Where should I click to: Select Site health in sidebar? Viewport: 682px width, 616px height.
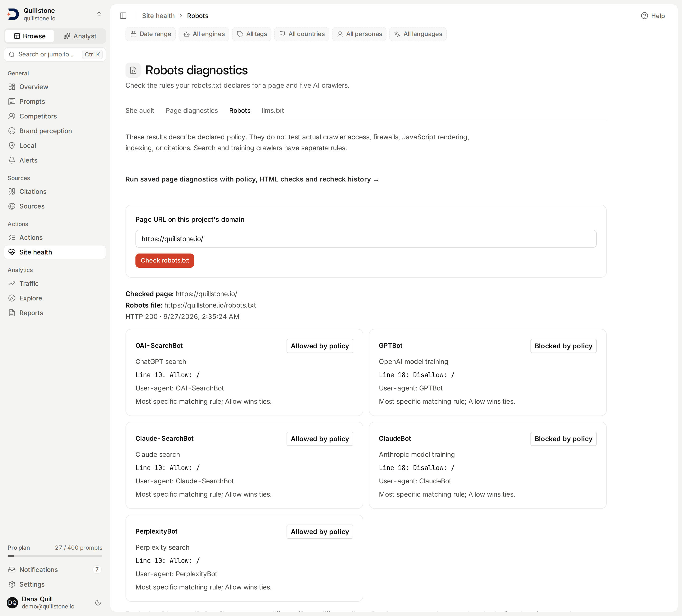click(x=55, y=252)
